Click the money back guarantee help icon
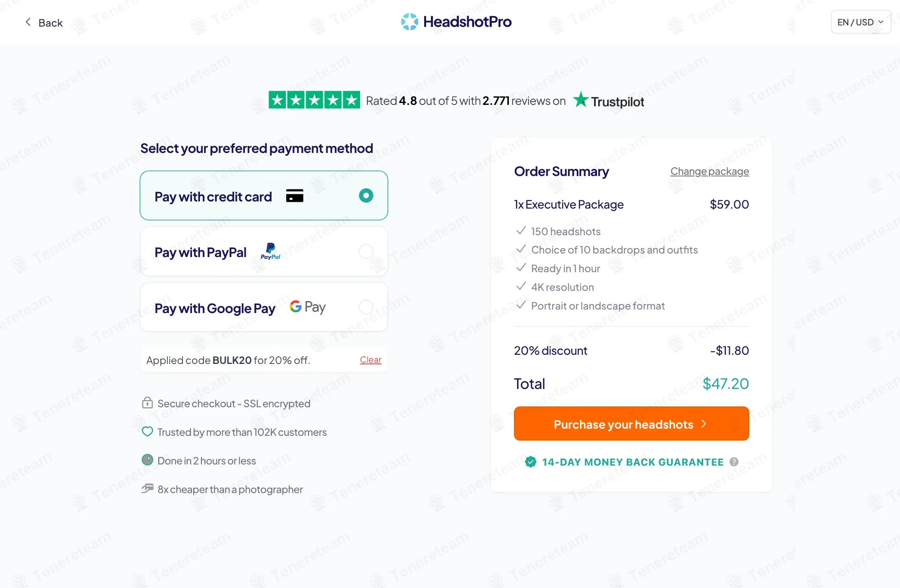Viewport: 900px width, 588px height. point(734,462)
